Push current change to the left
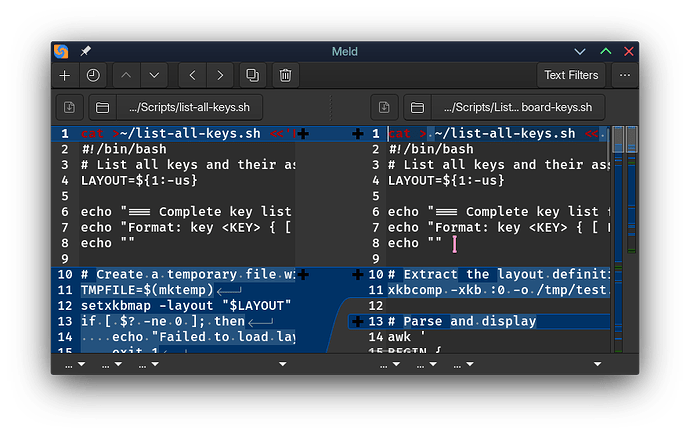The height and width of the screenshot is (435, 690). (x=192, y=75)
